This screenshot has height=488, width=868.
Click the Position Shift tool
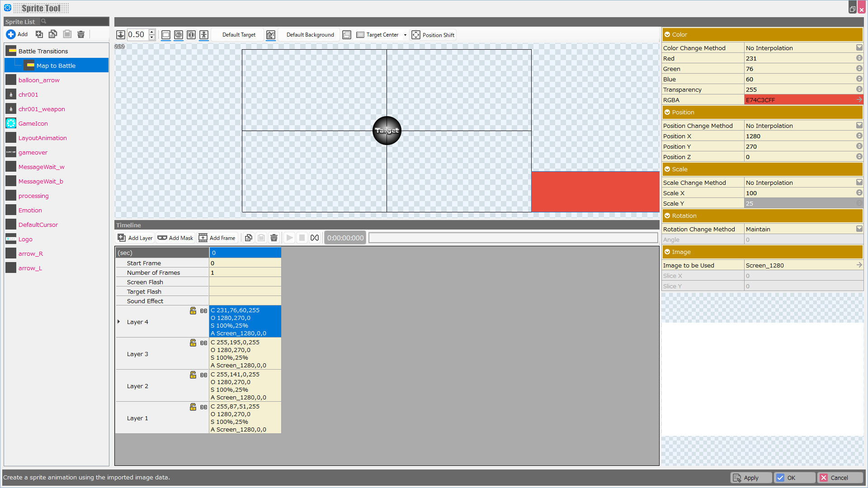433,35
